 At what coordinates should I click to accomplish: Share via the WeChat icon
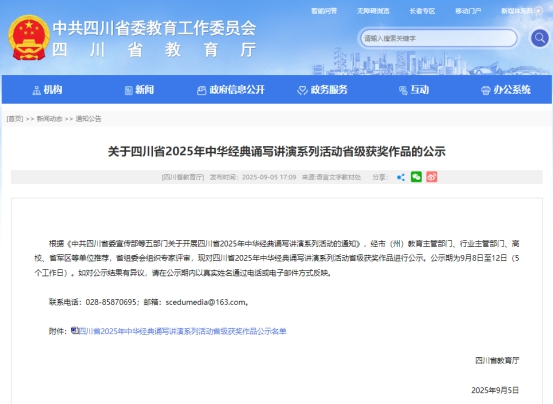point(416,177)
